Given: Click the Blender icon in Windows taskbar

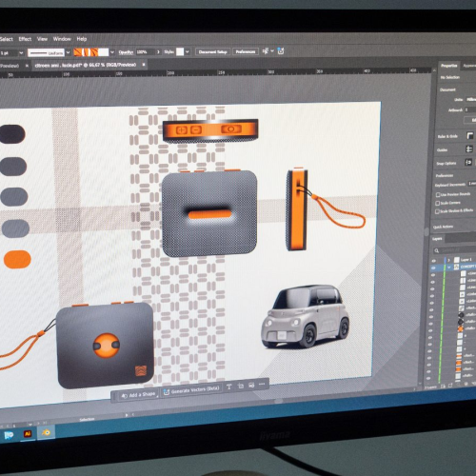Looking at the screenshot, I should click(x=46, y=432).
